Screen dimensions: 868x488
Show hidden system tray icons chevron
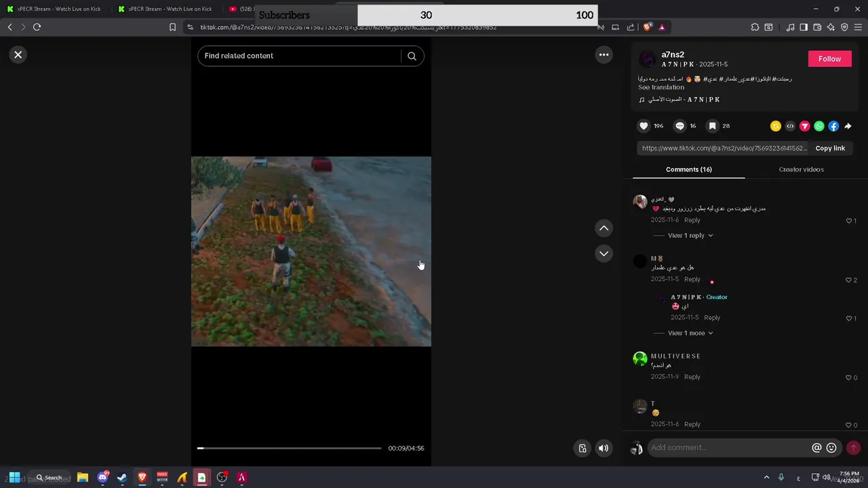pos(766,477)
